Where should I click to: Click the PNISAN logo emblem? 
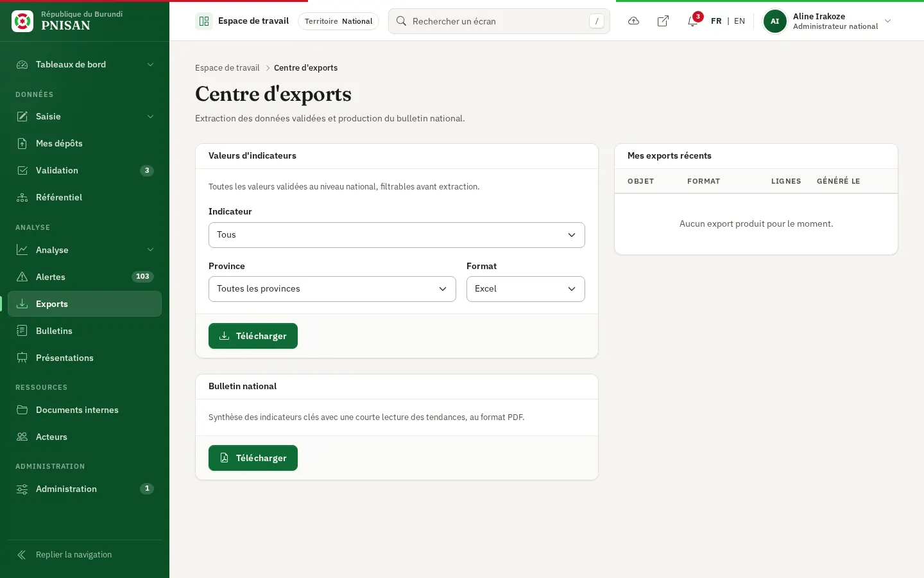coord(22,21)
